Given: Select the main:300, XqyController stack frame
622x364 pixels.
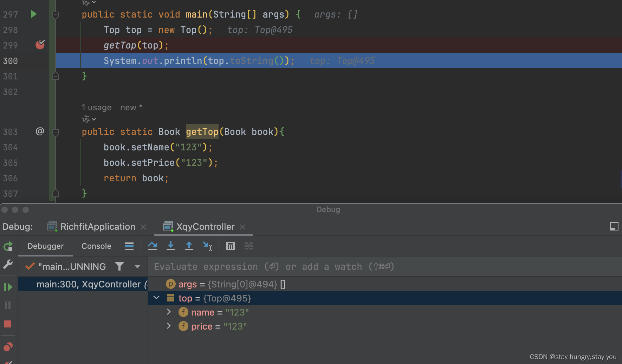Looking at the screenshot, I should (x=83, y=284).
